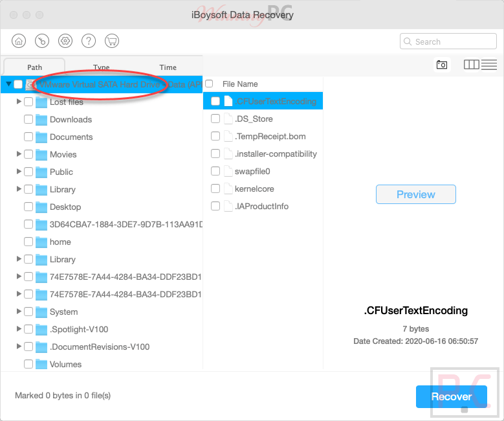The image size is (504, 421).
Task: Switch to list view layout icon
Action: point(489,64)
